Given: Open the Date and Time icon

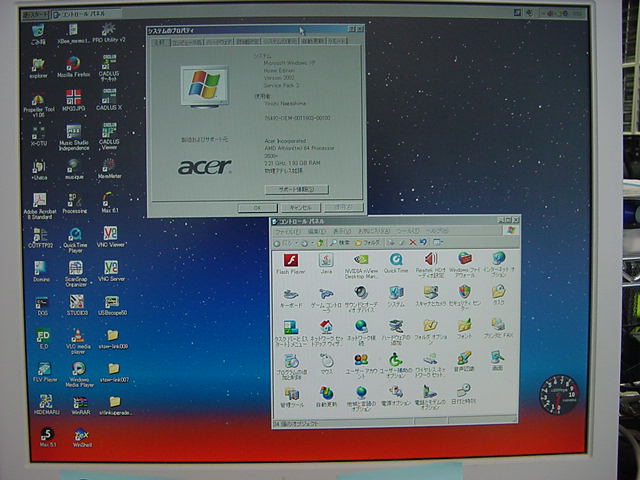Looking at the screenshot, I should pyautogui.click(x=465, y=393).
